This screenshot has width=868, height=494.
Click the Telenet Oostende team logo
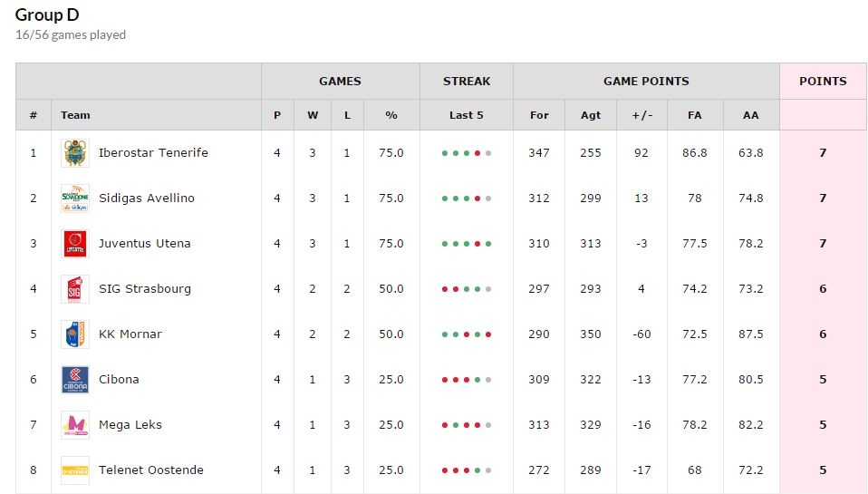[x=74, y=470]
